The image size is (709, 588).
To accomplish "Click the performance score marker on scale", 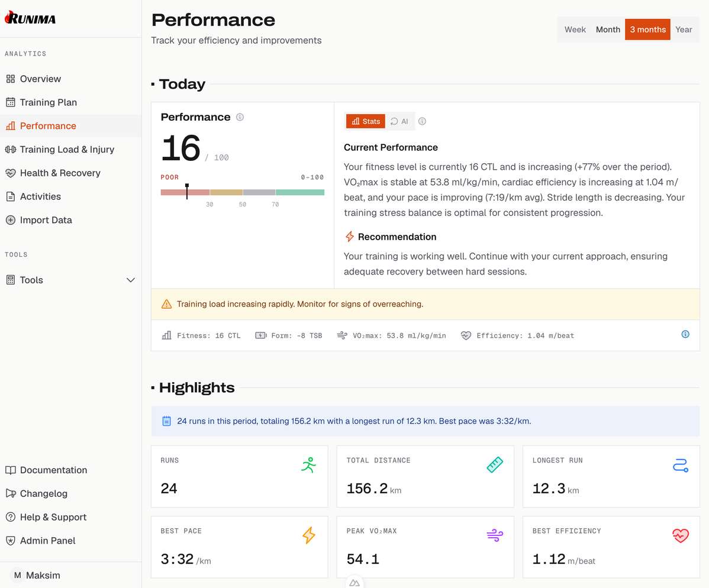I will [x=187, y=191].
